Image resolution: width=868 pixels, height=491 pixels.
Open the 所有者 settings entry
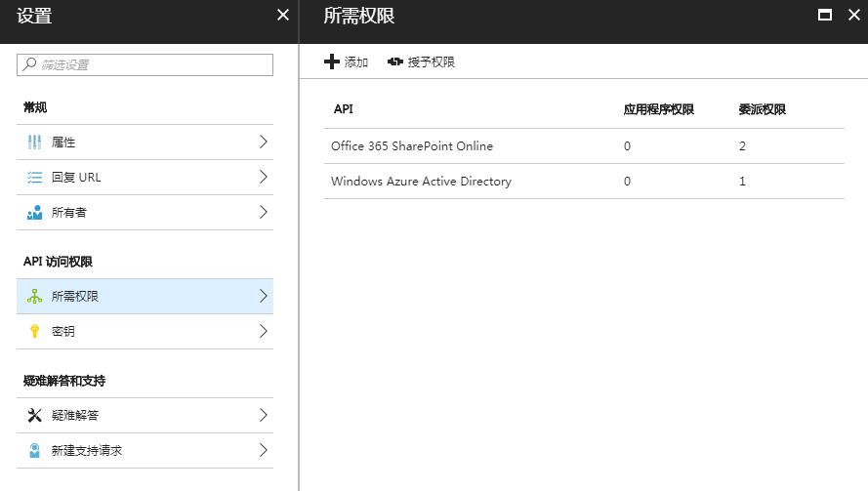tap(145, 213)
